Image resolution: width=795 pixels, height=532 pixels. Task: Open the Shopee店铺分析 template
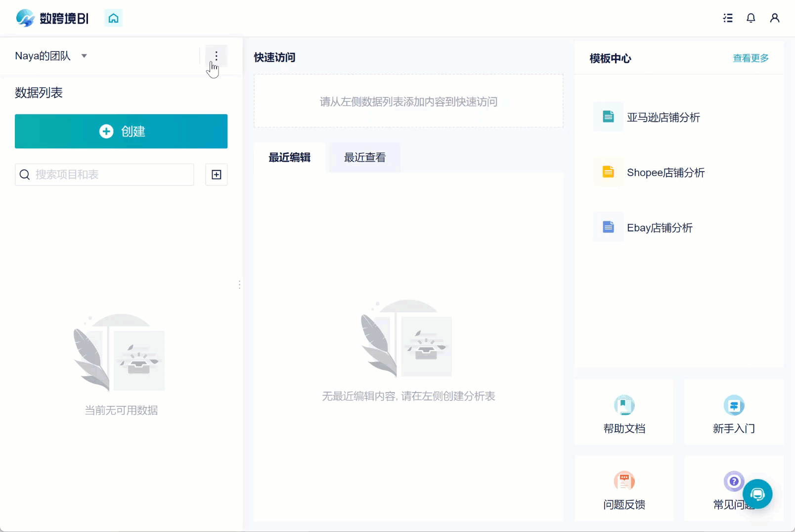665,173
